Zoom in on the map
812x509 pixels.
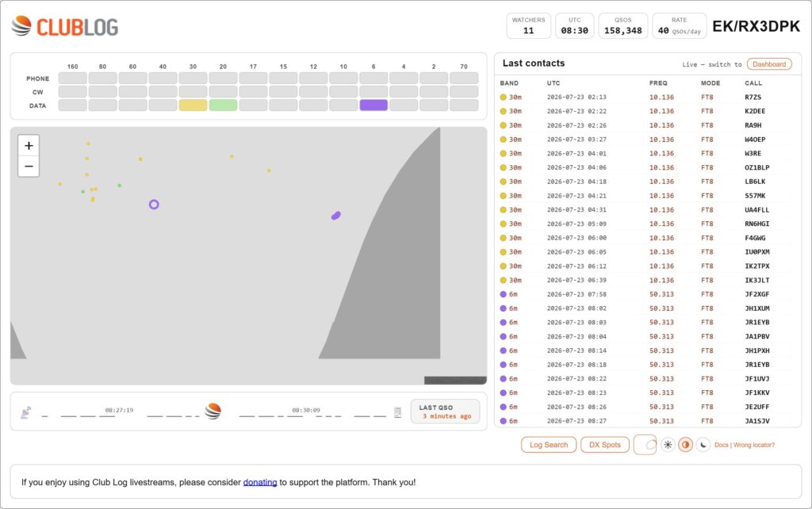pos(29,146)
